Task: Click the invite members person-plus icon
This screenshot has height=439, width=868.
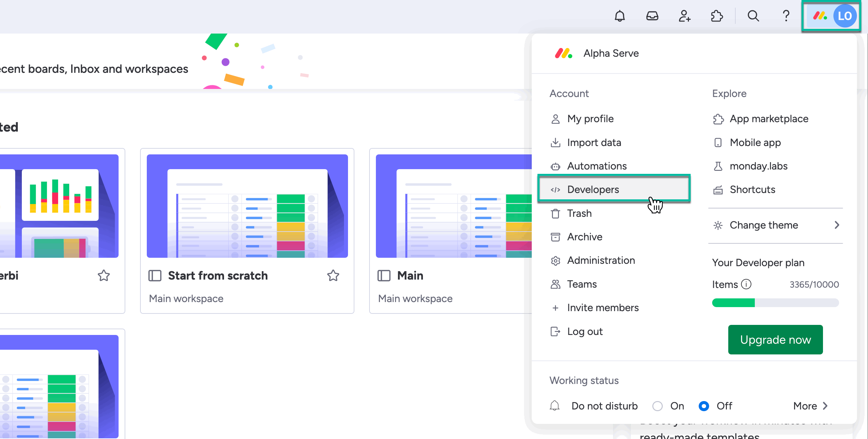Action: tap(684, 16)
